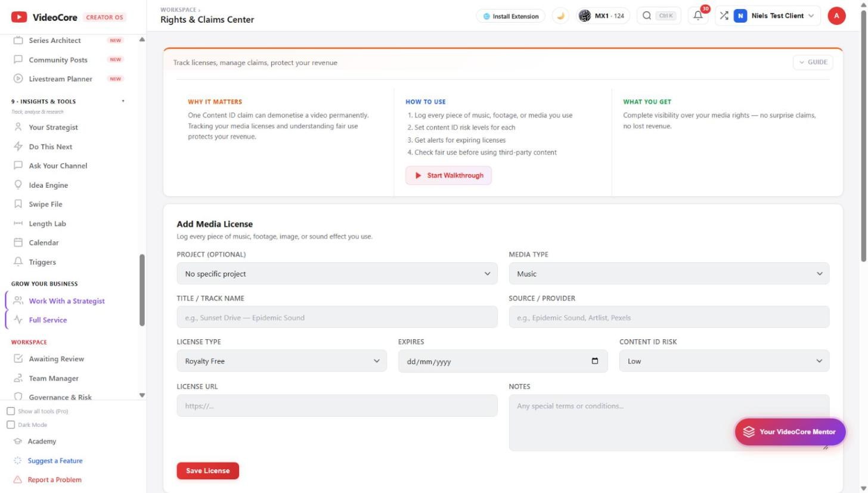Viewport: 868px width, 493px height.
Task: Open the Project (Optional) dropdown
Action: (x=337, y=274)
